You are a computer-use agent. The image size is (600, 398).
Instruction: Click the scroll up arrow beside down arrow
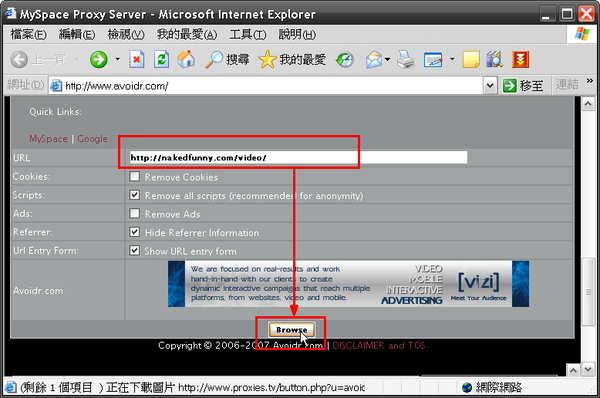(573, 370)
